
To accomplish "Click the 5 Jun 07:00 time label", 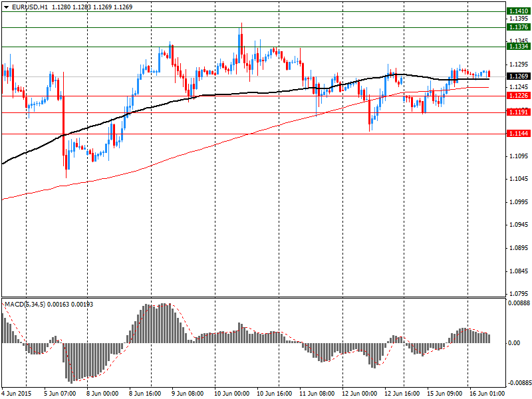I will pos(60,394).
